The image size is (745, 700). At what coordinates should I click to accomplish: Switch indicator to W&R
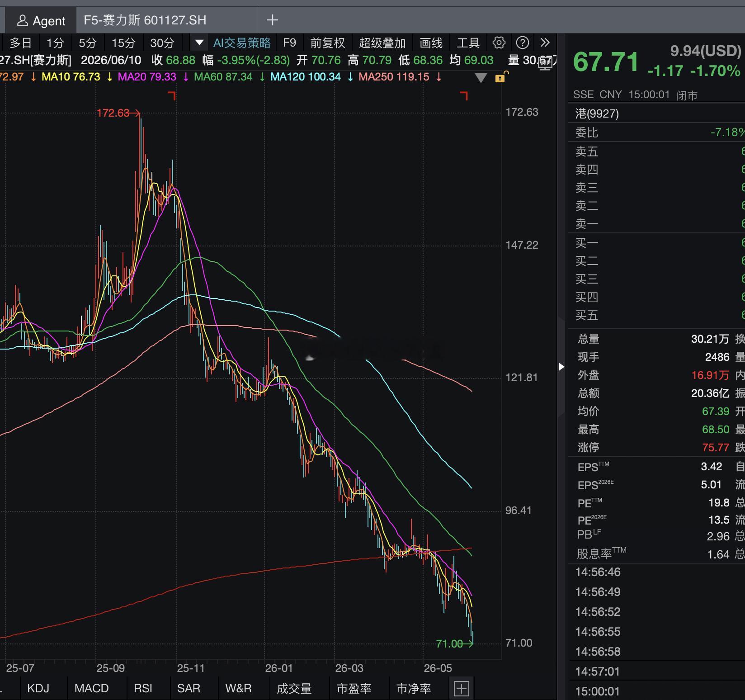point(239,688)
